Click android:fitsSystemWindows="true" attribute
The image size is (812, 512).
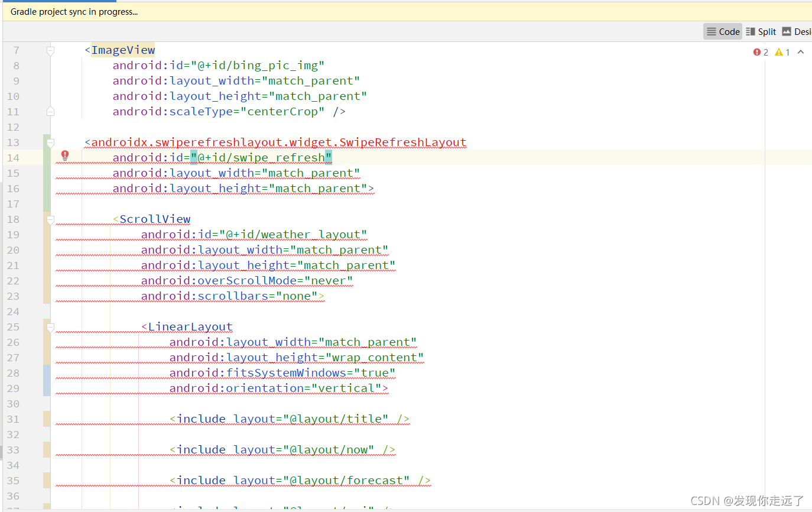coord(282,373)
